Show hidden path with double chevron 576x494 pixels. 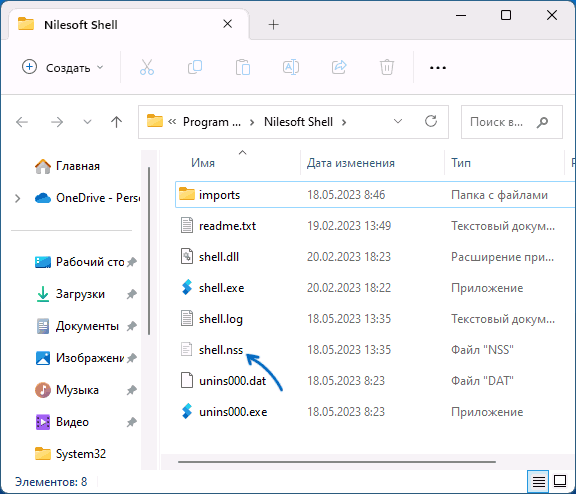tap(172, 122)
